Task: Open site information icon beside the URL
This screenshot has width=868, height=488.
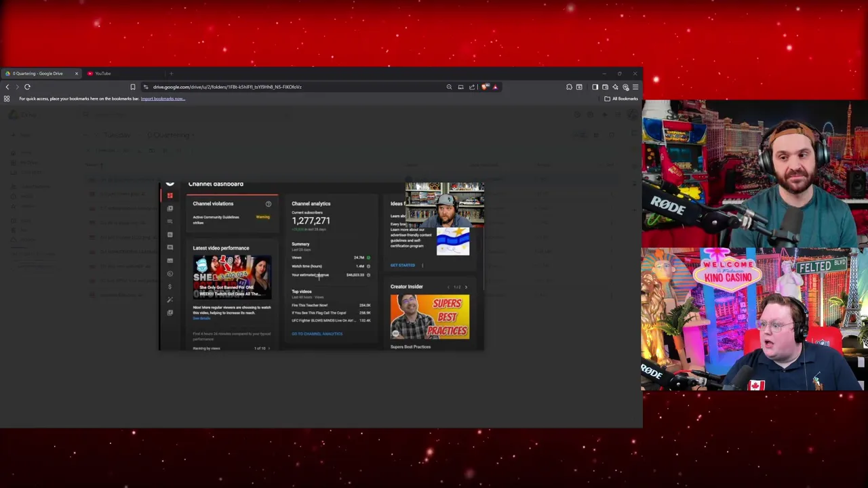Action: [x=145, y=87]
